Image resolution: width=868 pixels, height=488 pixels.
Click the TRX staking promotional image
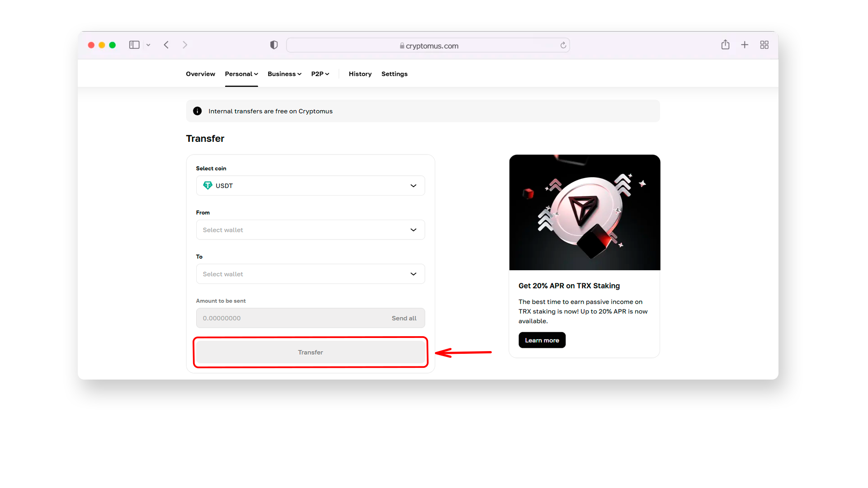[x=585, y=212]
